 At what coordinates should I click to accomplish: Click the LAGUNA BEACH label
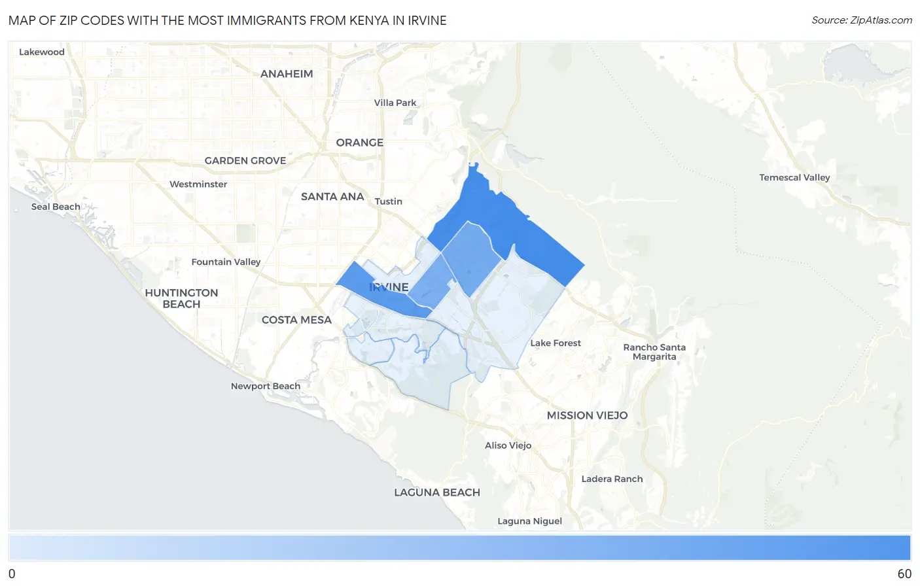[437, 493]
